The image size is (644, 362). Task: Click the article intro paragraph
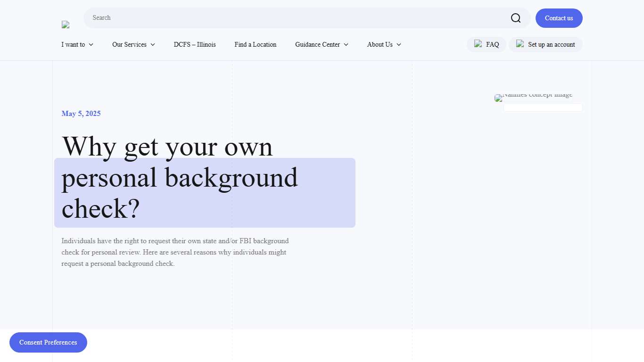pyautogui.click(x=175, y=252)
